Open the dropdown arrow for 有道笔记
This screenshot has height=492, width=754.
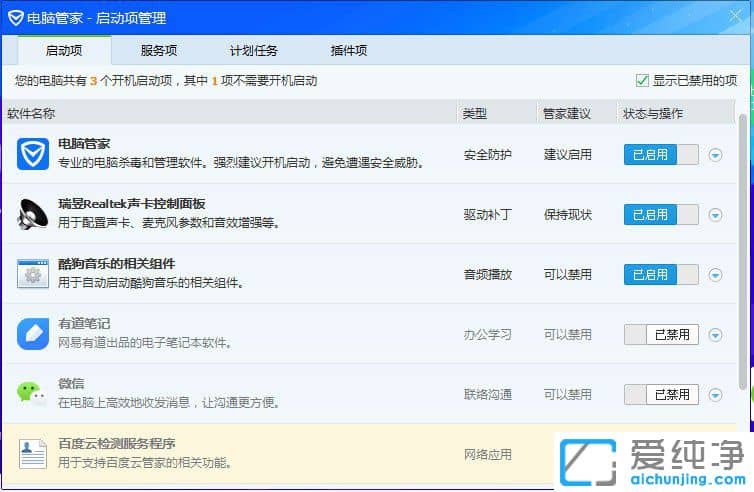pyautogui.click(x=715, y=335)
